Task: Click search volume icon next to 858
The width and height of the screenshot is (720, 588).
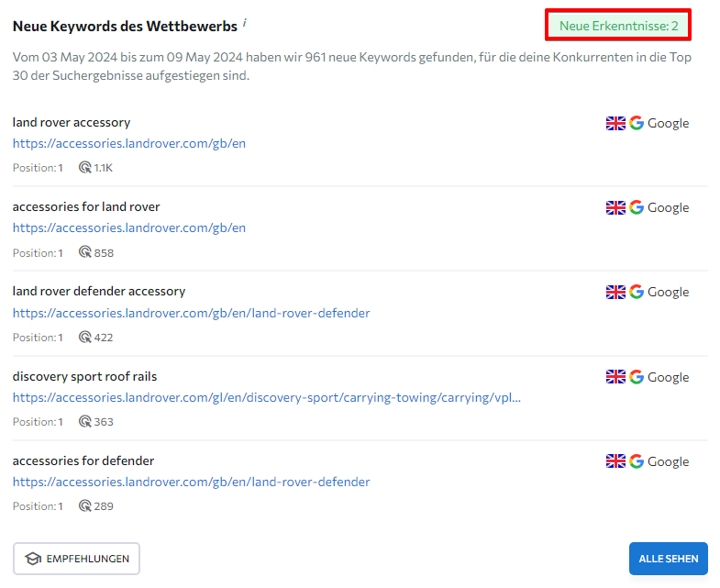Action: (x=85, y=251)
